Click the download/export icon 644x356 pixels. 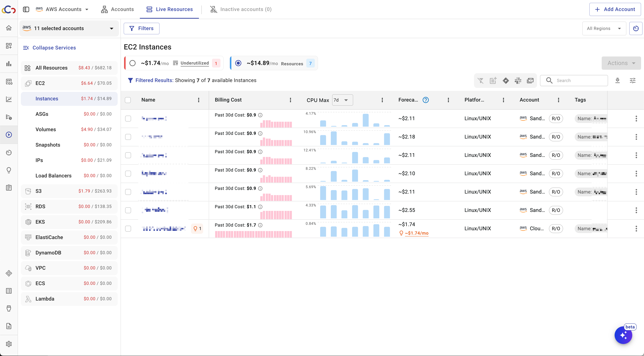coord(618,80)
